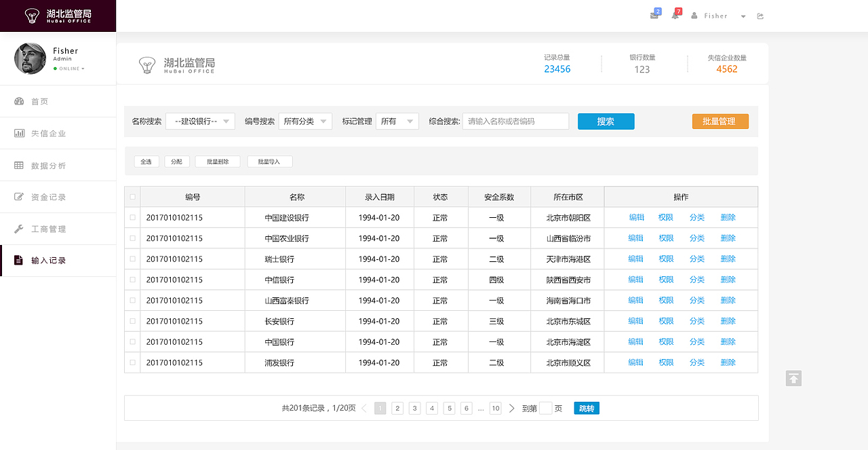This screenshot has height=450, width=868.
Task: Click the 工商管理 wrench icon
Action: click(x=20, y=229)
